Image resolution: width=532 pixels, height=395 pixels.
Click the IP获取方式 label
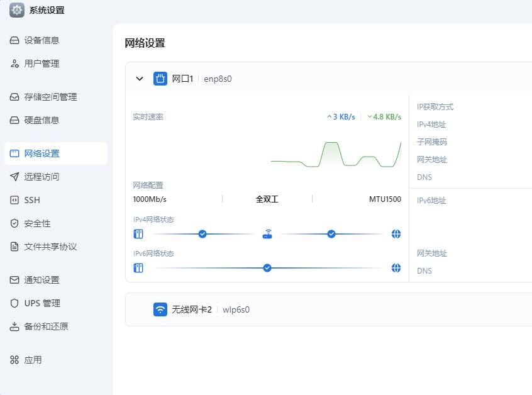point(435,107)
